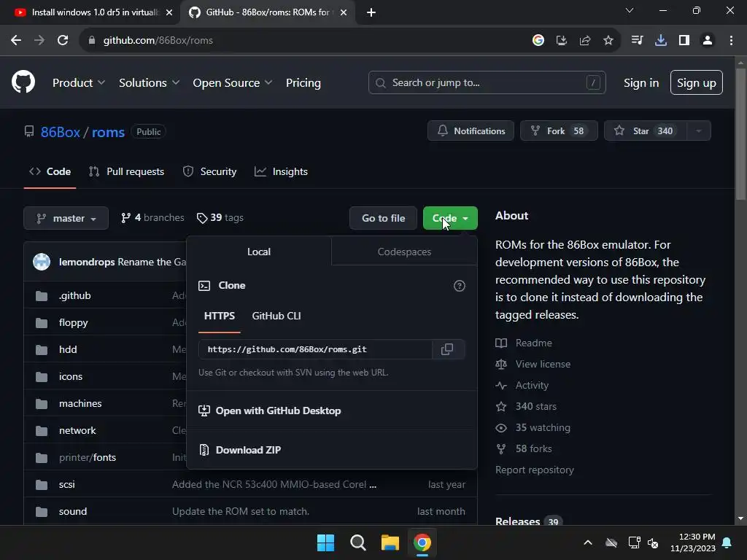Image resolution: width=747 pixels, height=560 pixels.
Task: Click the Go to file button
Action: 383,218
